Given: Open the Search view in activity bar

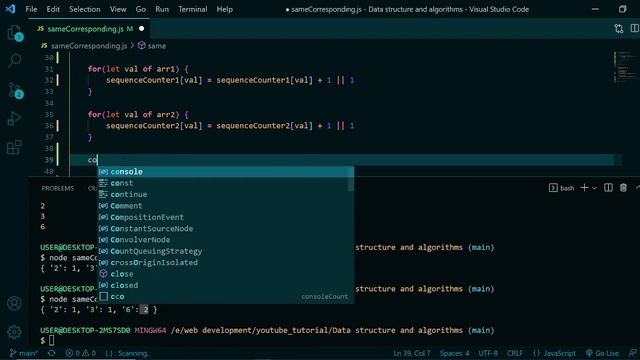Looking at the screenshot, I should (x=15, y=60).
